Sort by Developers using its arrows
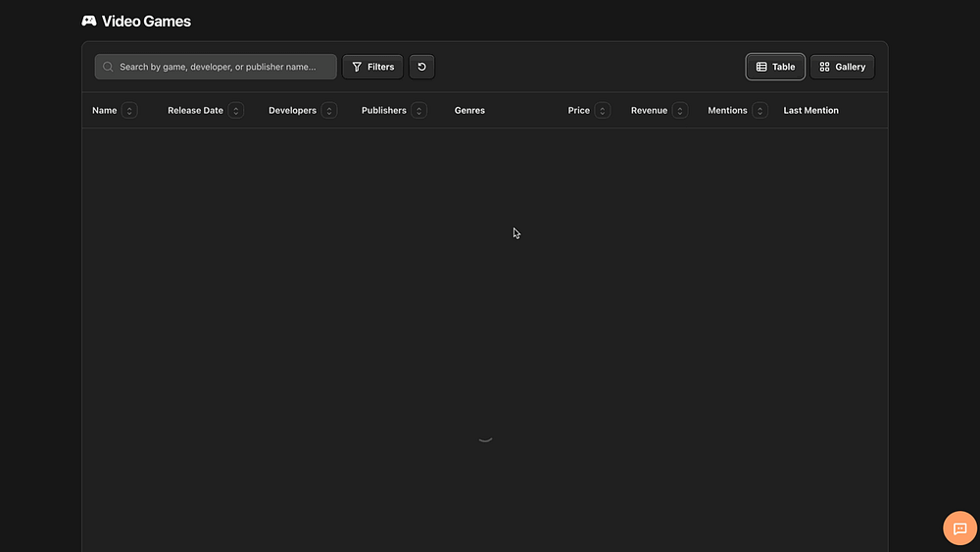 pos(328,111)
